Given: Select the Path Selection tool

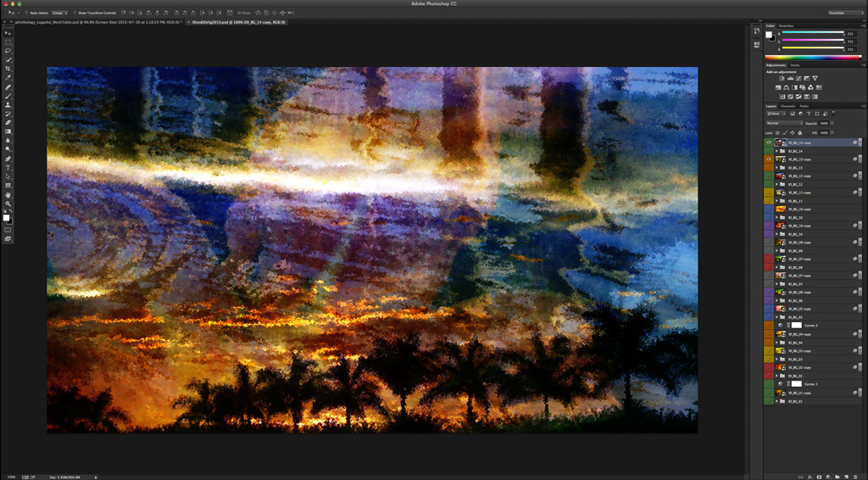Looking at the screenshot, I should click(x=8, y=176).
